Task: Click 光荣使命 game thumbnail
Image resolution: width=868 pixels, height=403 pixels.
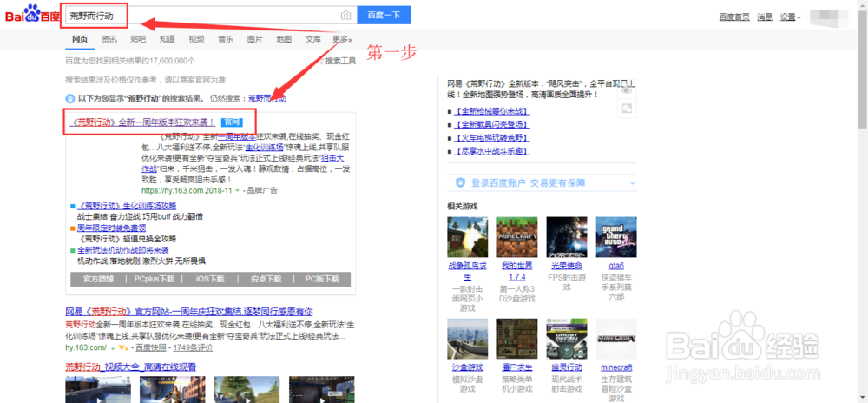Action: pos(566,237)
